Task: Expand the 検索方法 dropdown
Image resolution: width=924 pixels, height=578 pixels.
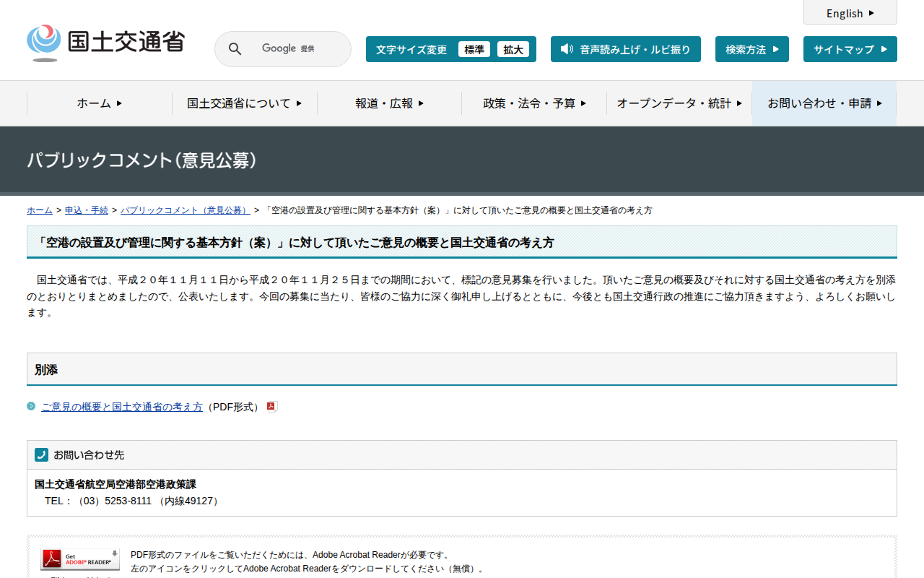Action: (751, 49)
